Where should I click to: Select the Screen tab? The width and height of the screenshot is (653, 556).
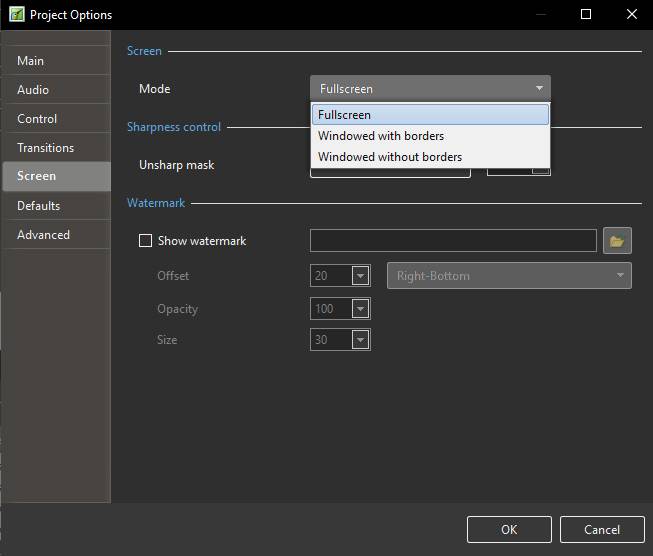coord(56,177)
